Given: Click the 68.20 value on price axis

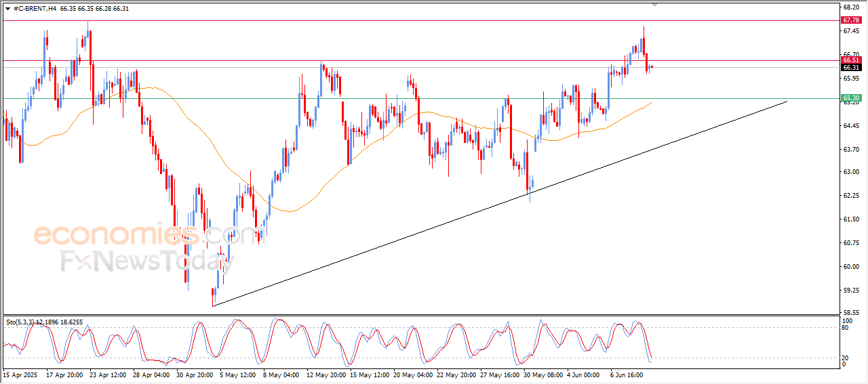Looking at the screenshot, I should pos(851,7).
